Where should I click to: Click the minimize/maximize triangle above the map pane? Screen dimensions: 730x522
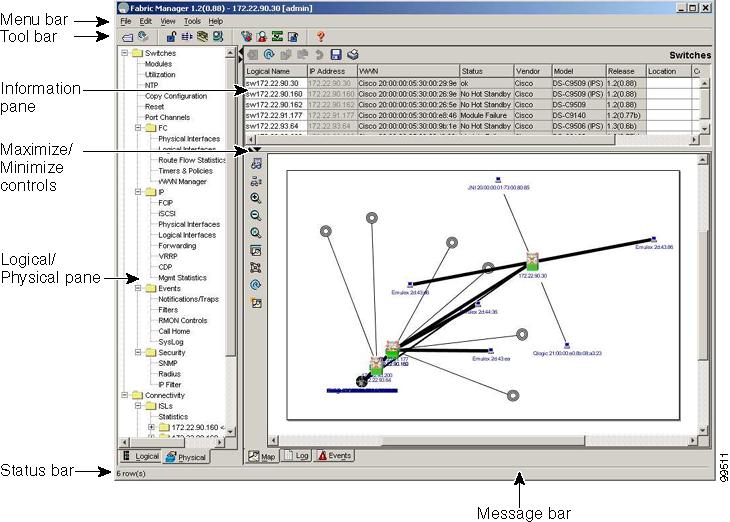[254, 149]
